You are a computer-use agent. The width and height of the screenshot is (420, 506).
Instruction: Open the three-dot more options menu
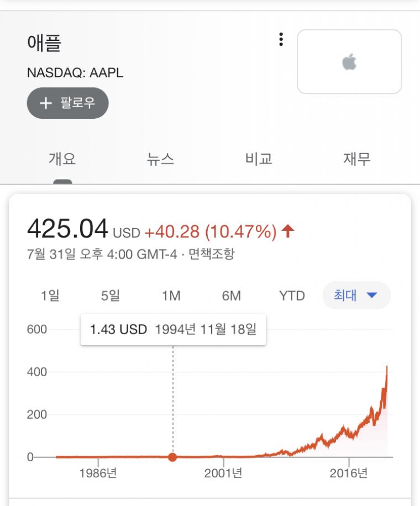click(x=281, y=39)
